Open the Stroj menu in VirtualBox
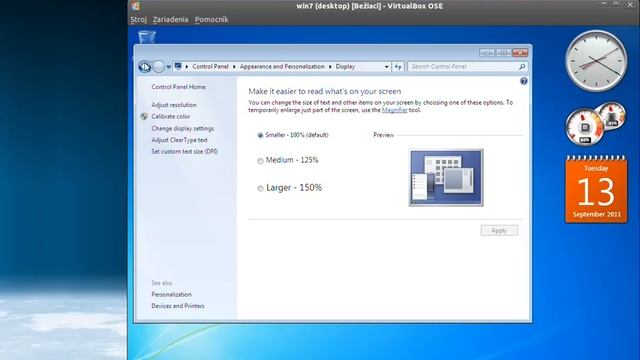This screenshot has height=360, width=640. pyautogui.click(x=138, y=20)
